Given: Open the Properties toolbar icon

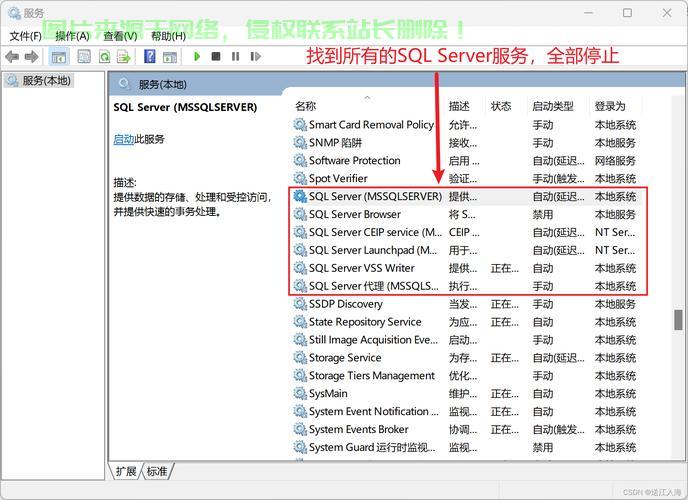Looking at the screenshot, I should click(84, 57).
